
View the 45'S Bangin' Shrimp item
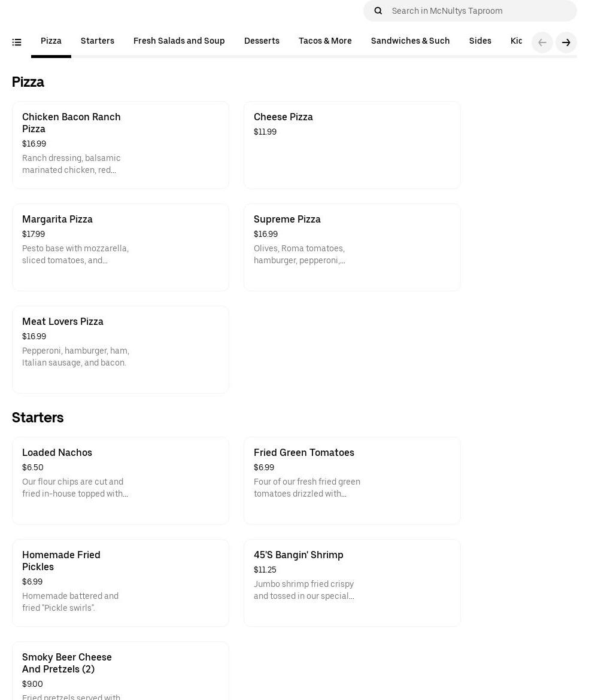(x=352, y=583)
